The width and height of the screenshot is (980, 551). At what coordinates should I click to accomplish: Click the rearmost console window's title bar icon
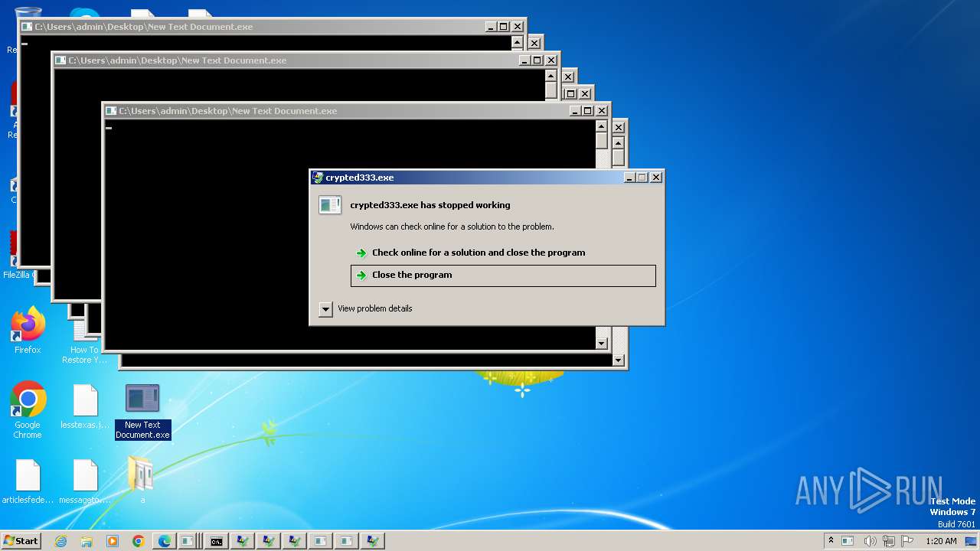(x=27, y=27)
